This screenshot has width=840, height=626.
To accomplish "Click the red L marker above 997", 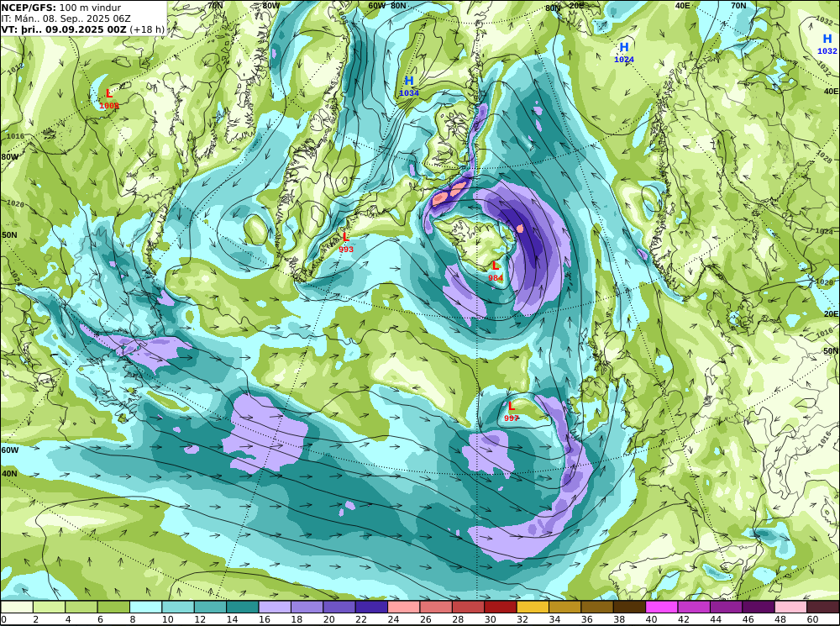I will tap(511, 406).
